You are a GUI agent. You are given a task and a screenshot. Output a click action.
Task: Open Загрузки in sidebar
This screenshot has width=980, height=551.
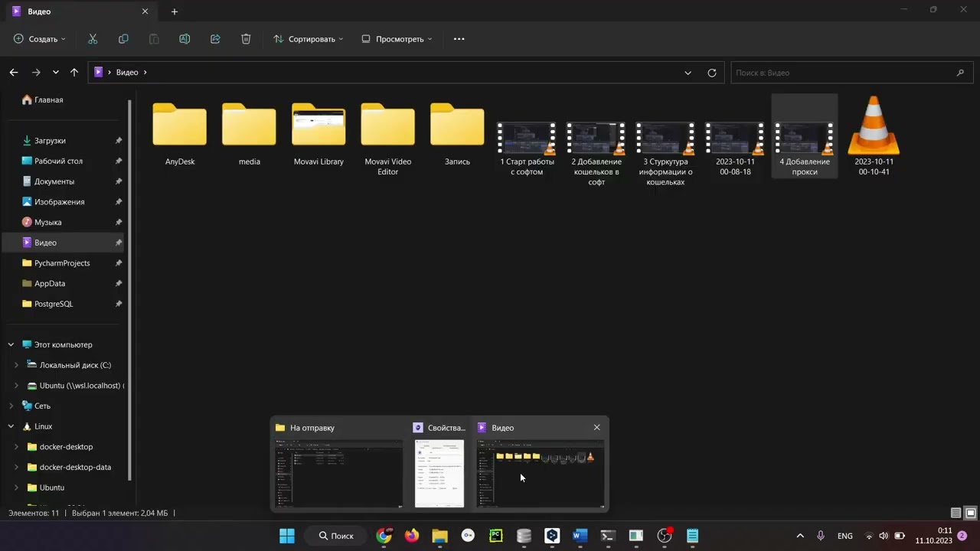tap(44, 141)
